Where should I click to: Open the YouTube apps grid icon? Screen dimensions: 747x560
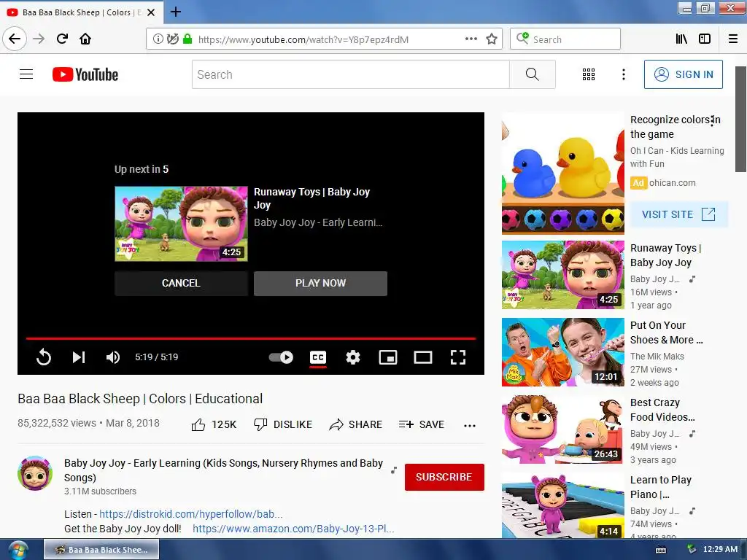589,74
